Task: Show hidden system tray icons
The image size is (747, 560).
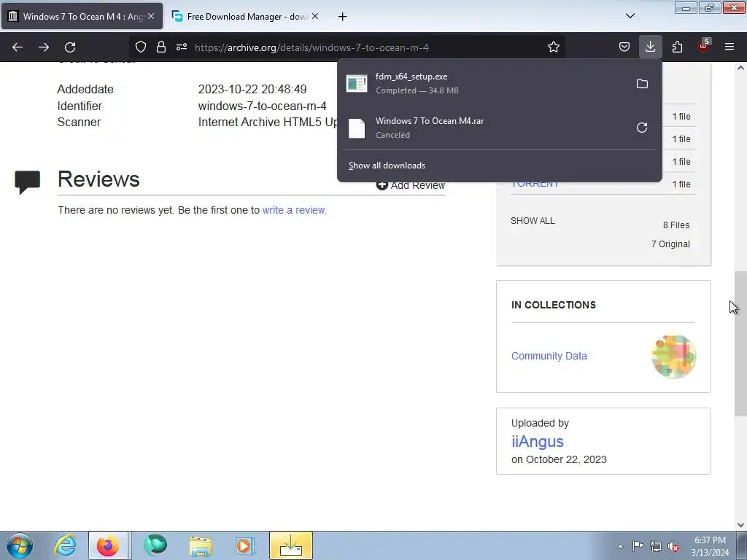Action: (x=620, y=546)
